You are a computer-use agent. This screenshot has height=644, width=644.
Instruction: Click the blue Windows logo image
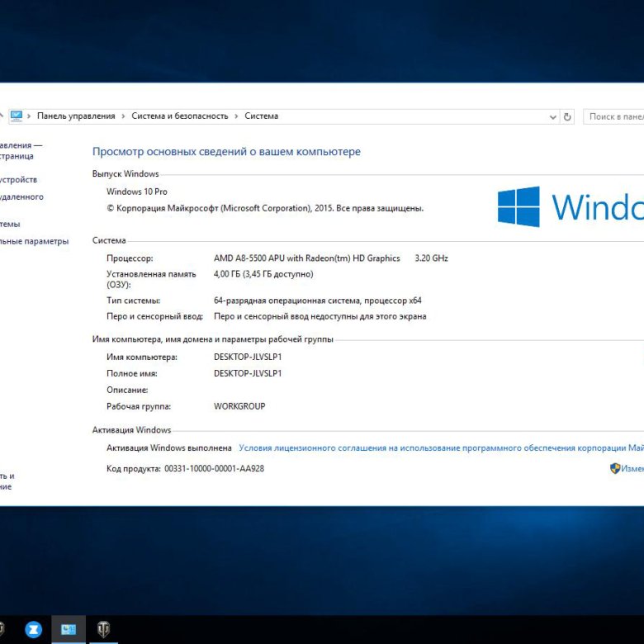pos(519,206)
